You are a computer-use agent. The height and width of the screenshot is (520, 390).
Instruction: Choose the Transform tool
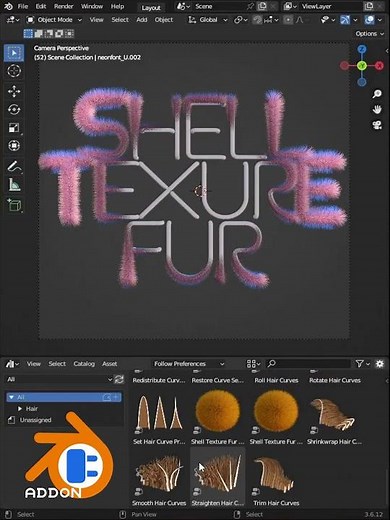pyautogui.click(x=14, y=146)
